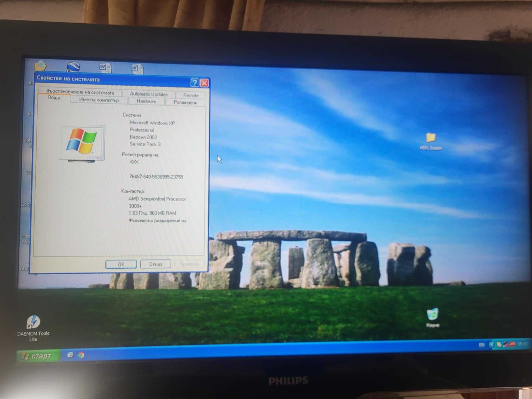This screenshot has height=399, width=532.
Task: Go to the Име на компютър tab
Action: click(99, 100)
